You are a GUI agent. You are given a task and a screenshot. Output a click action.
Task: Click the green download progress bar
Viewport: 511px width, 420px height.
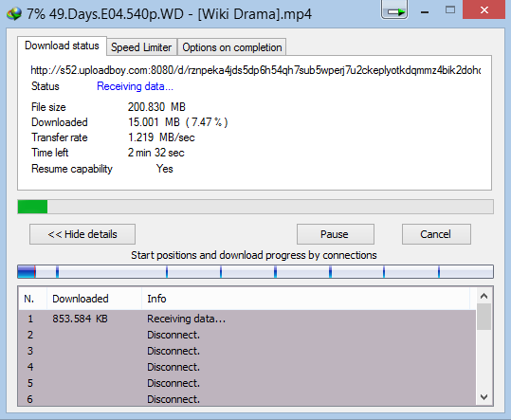(x=256, y=207)
